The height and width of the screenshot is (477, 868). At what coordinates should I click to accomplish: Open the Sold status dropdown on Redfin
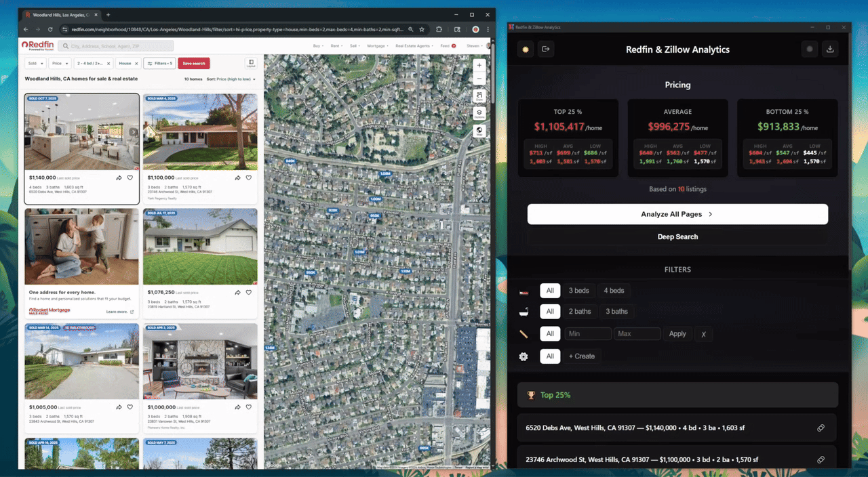coord(35,63)
